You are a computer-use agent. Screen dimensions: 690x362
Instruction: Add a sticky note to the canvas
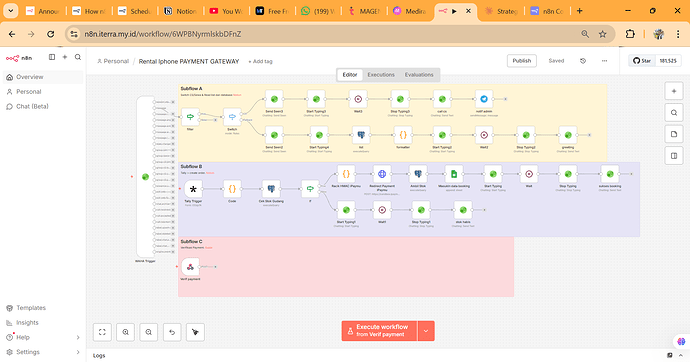pyautogui.click(x=674, y=134)
